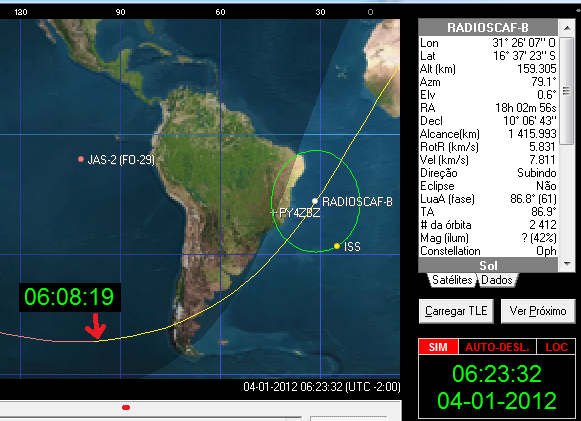Open the Dados tab
The image size is (581, 421).
coord(497,280)
